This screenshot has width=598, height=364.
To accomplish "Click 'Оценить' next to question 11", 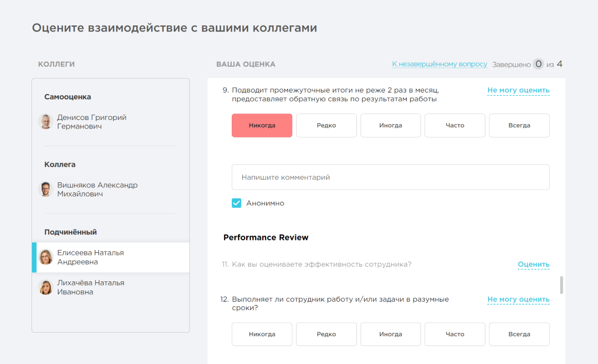I will coord(533,264).
